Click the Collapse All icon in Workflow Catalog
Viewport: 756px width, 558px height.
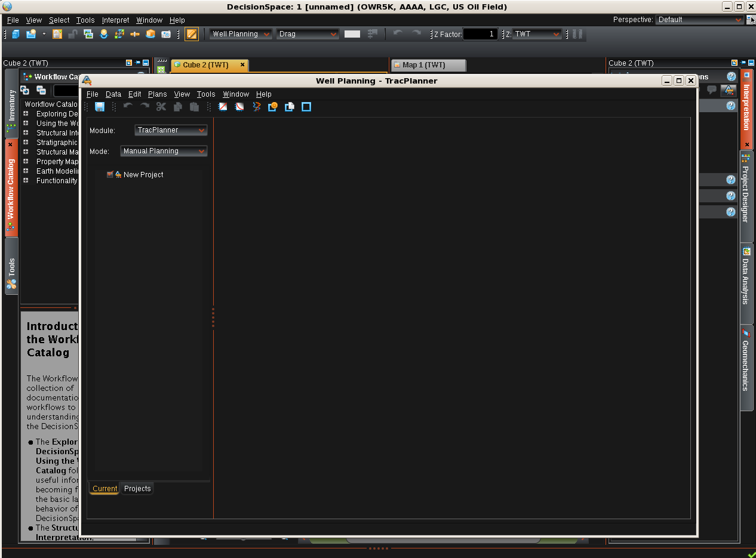(x=41, y=90)
